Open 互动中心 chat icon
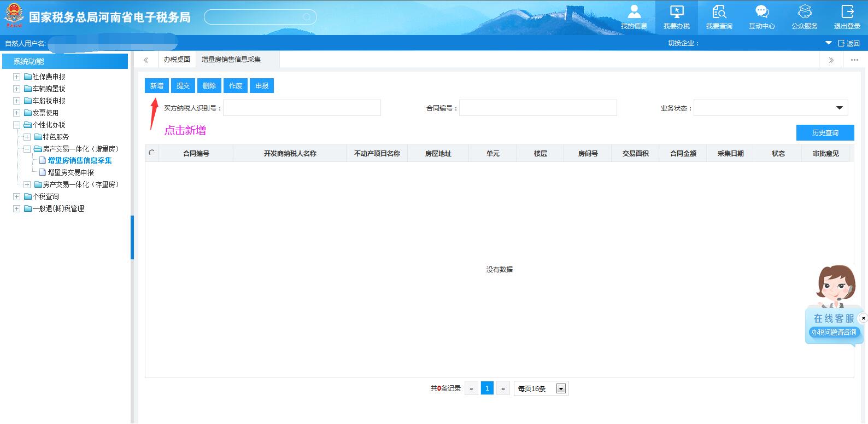The height and width of the screenshot is (424, 868). 762,17
